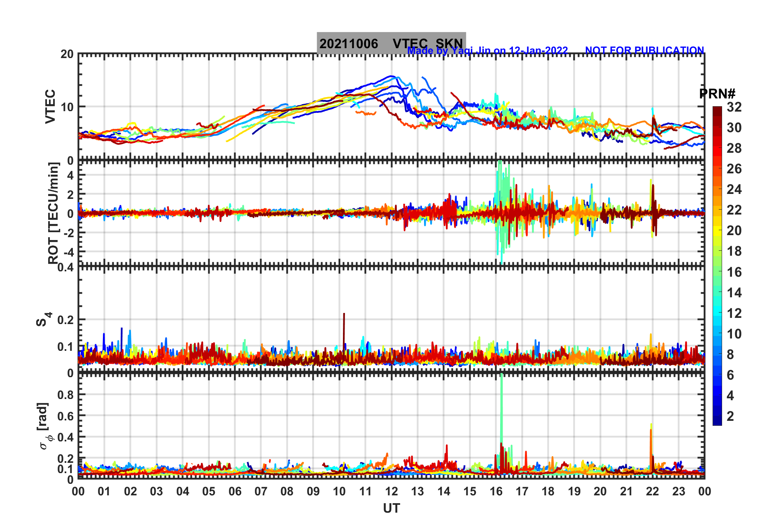Click colorbar PRN label 6

click(730, 375)
